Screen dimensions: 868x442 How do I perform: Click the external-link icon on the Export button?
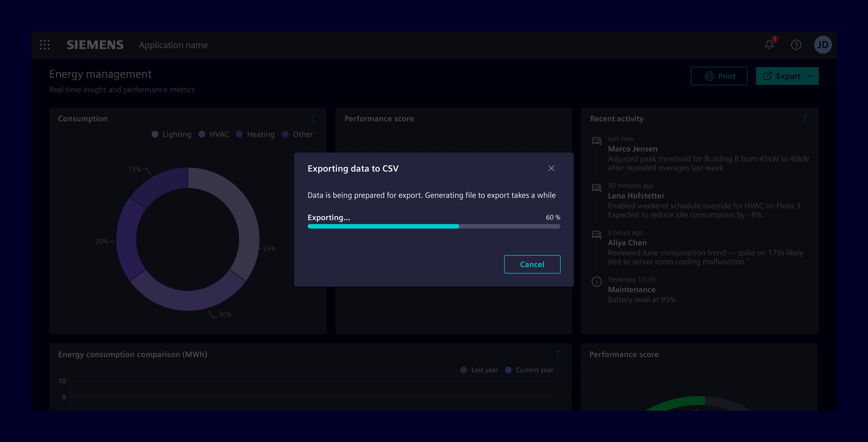[768, 76]
